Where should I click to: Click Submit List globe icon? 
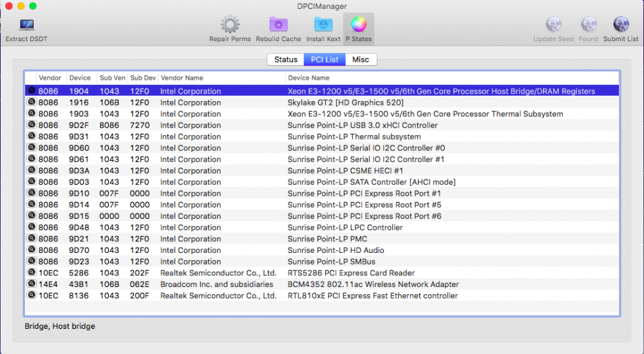pos(621,24)
